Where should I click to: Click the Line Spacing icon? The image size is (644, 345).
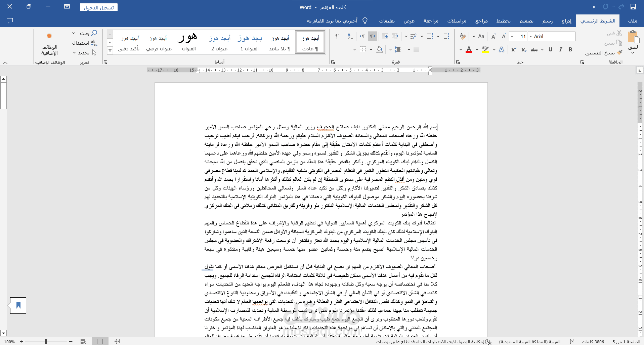click(397, 50)
